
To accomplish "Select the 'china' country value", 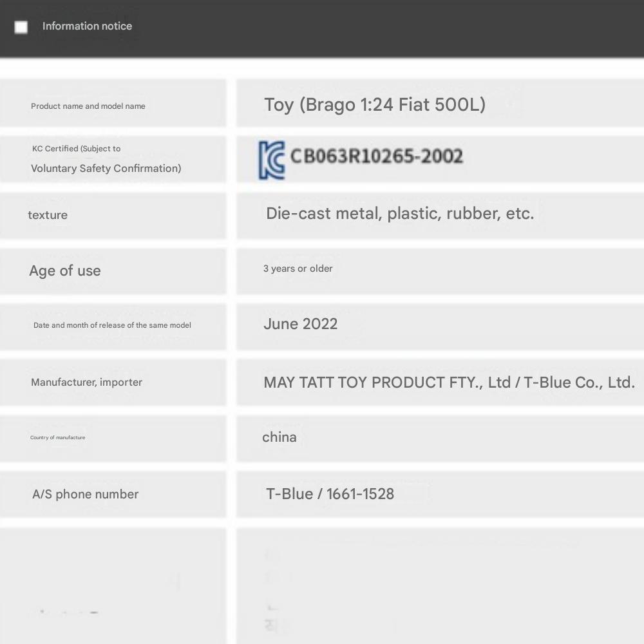I will pos(279,437).
